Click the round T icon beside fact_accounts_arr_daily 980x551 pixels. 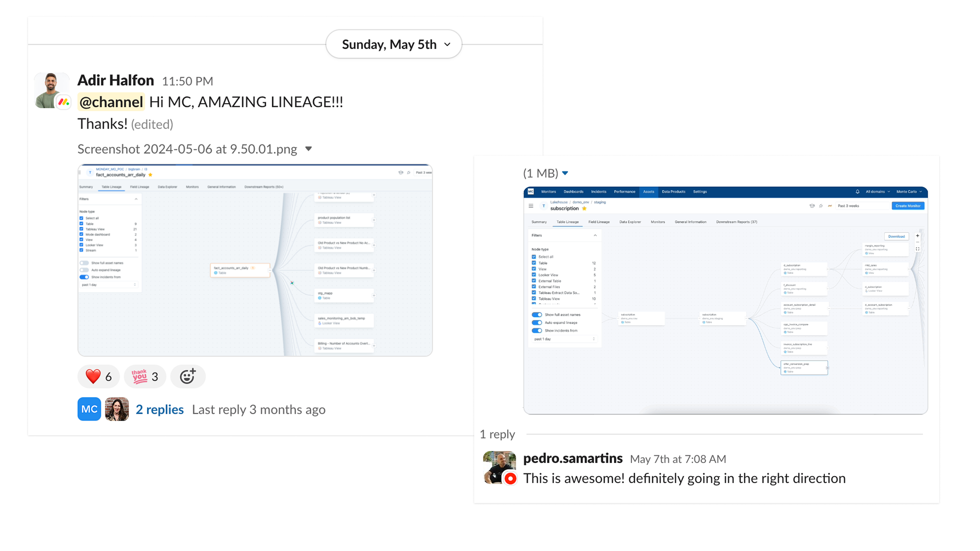pos(90,173)
